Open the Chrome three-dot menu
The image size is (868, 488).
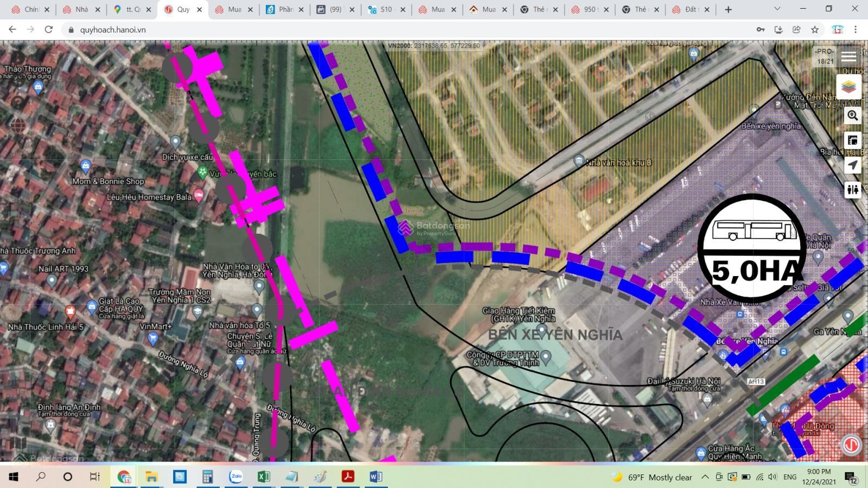[856, 30]
